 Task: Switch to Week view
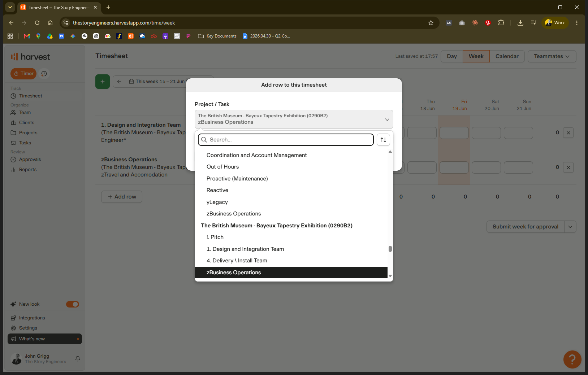click(476, 56)
